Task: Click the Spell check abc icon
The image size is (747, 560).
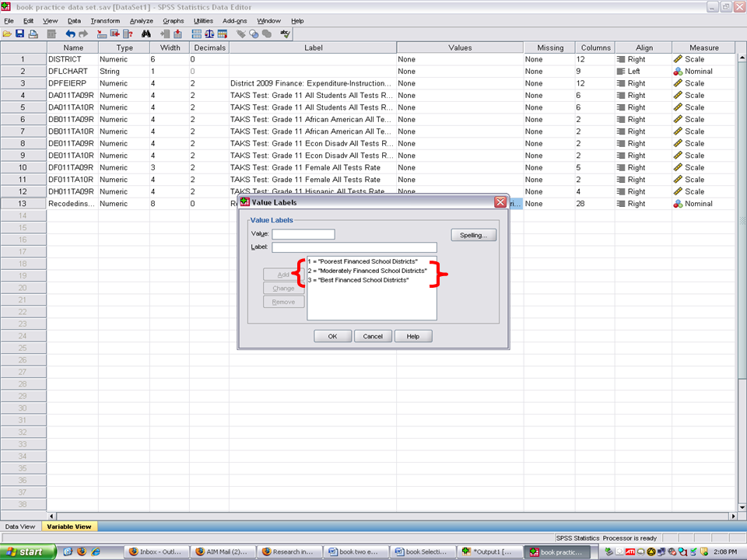Action: click(286, 34)
